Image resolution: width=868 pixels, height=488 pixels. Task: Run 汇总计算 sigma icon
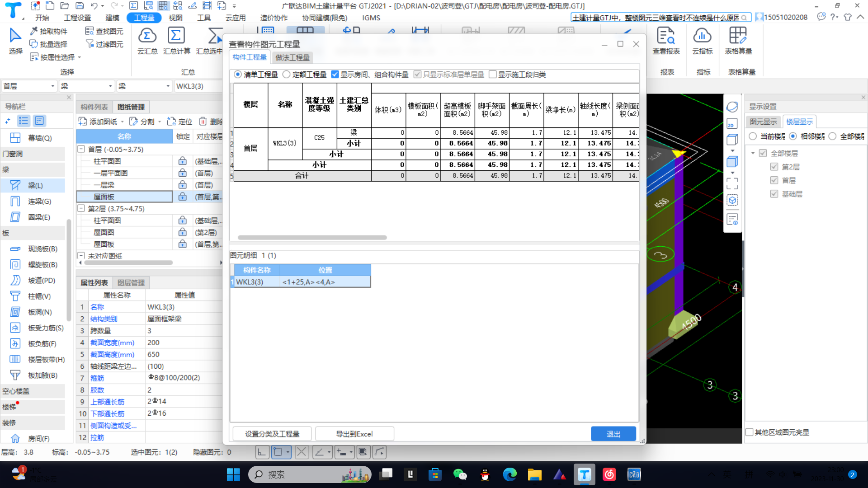coord(176,36)
